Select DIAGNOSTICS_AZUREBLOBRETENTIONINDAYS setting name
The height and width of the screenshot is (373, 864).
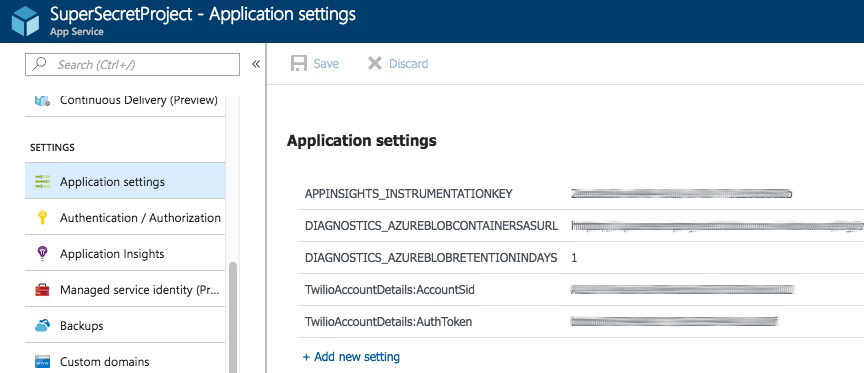point(431,258)
